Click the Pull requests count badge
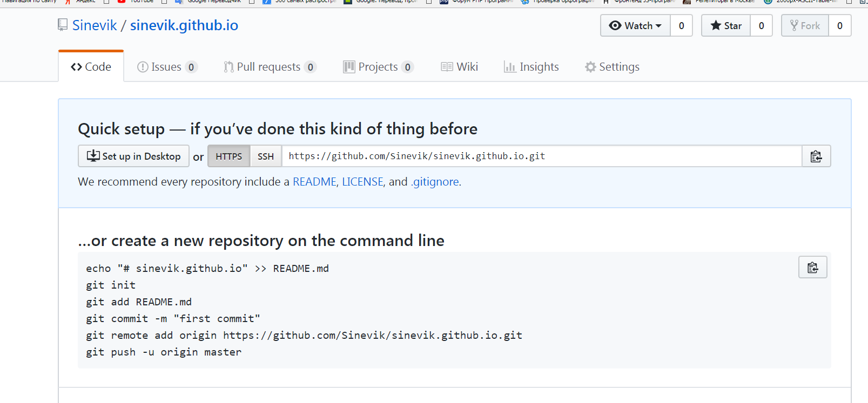Screen dimensions: 868x403 point(310,67)
